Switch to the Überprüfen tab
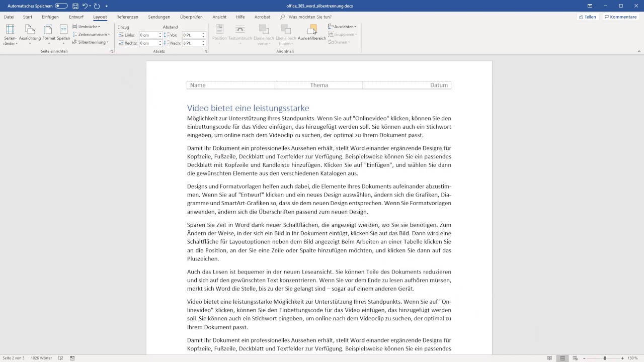644x362 pixels. point(191,17)
